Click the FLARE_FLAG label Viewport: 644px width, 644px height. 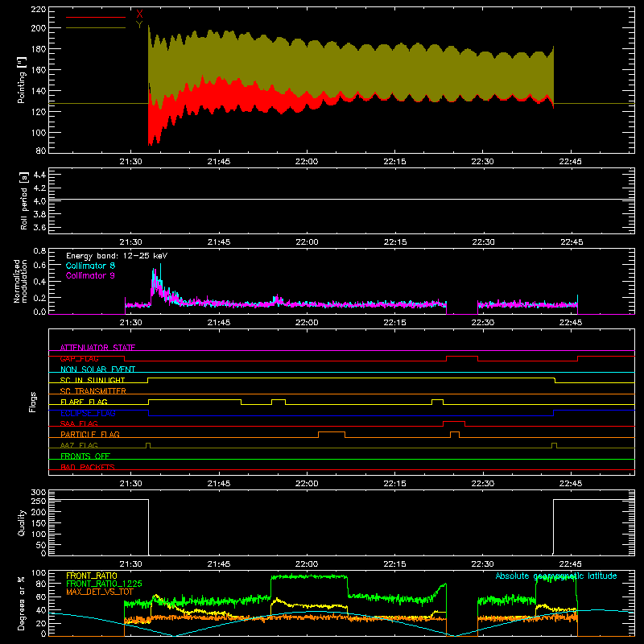[84, 402]
